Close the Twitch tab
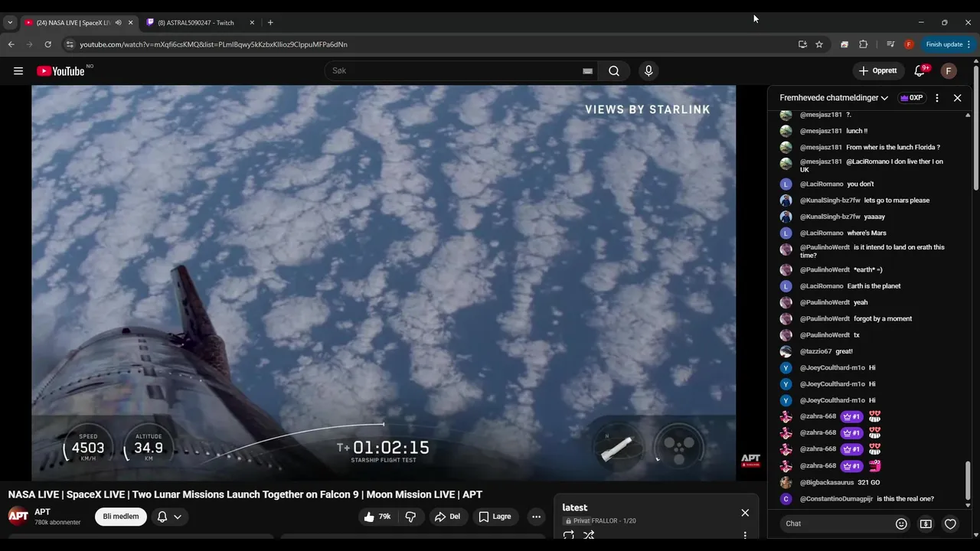 (x=252, y=23)
